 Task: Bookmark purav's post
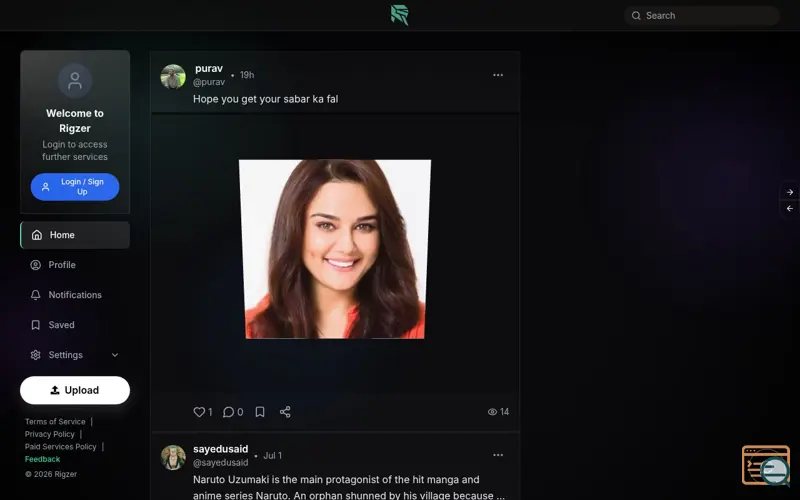coord(260,412)
